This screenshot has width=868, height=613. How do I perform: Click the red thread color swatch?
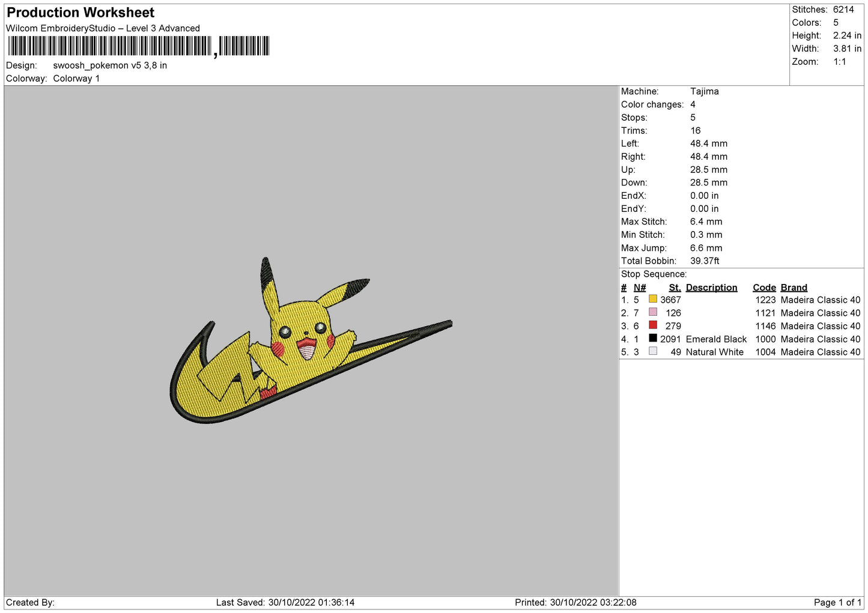click(x=652, y=325)
